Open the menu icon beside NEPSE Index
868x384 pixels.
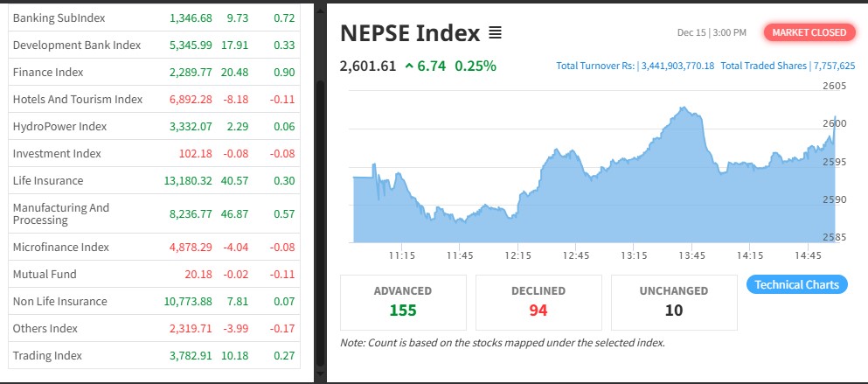click(495, 34)
